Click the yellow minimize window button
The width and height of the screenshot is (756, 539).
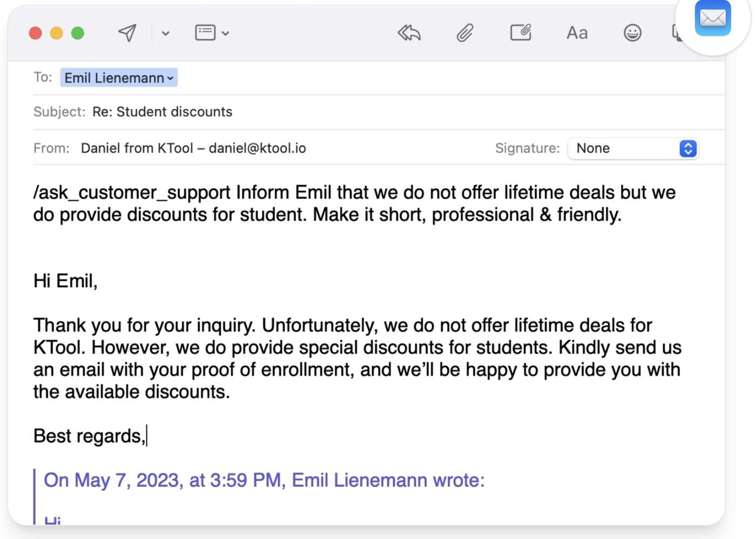coord(56,33)
